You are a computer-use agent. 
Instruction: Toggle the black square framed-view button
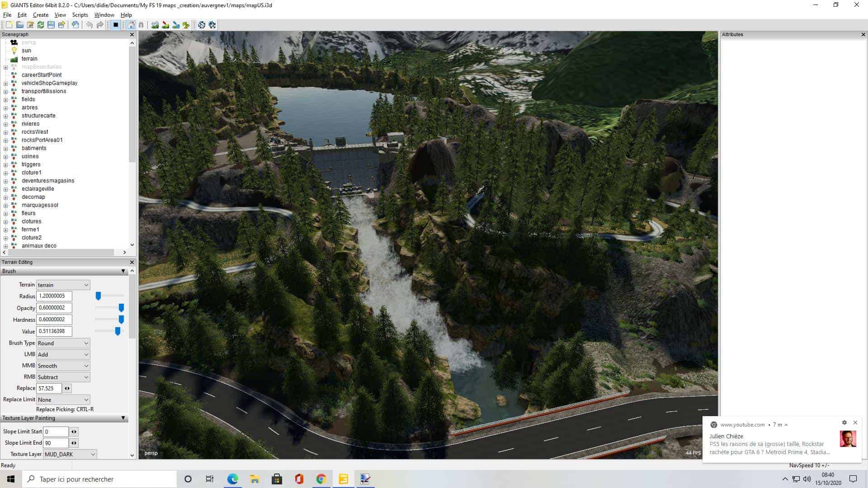point(116,25)
